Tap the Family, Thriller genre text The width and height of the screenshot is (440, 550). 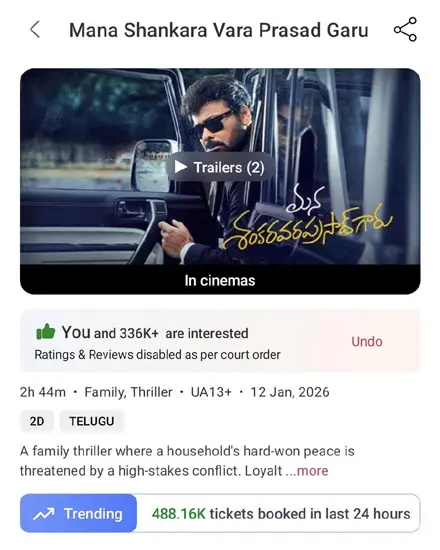click(128, 392)
